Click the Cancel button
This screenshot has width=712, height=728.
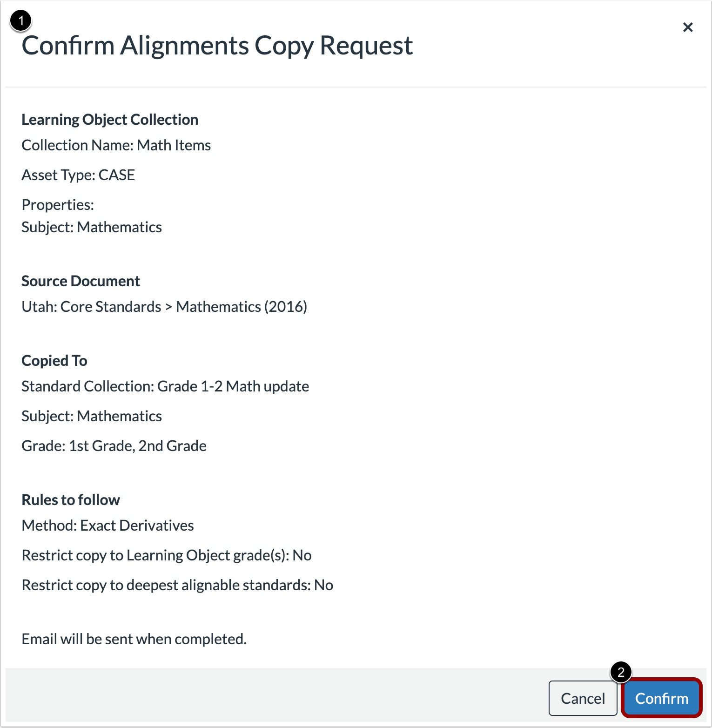pos(583,698)
